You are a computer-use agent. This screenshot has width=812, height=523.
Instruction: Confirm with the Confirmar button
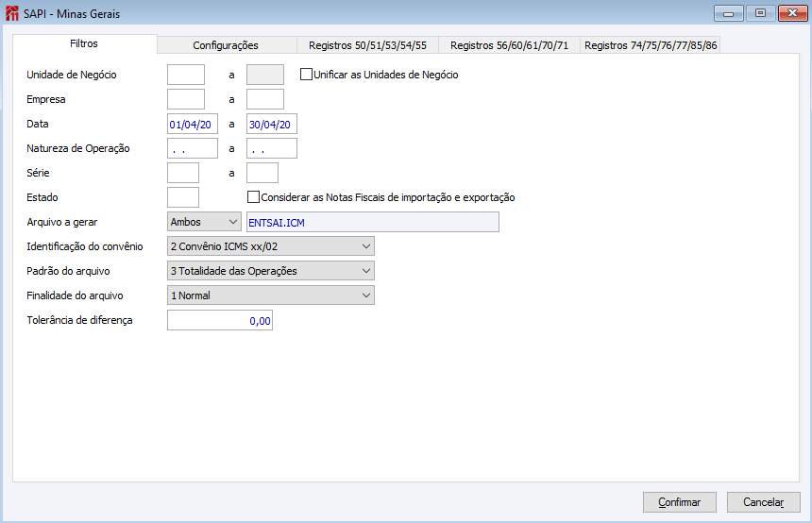coord(680,502)
